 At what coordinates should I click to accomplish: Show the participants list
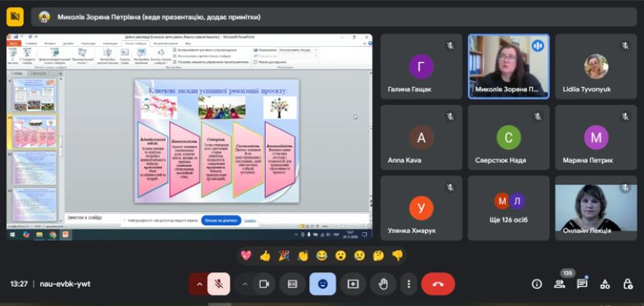(x=559, y=283)
